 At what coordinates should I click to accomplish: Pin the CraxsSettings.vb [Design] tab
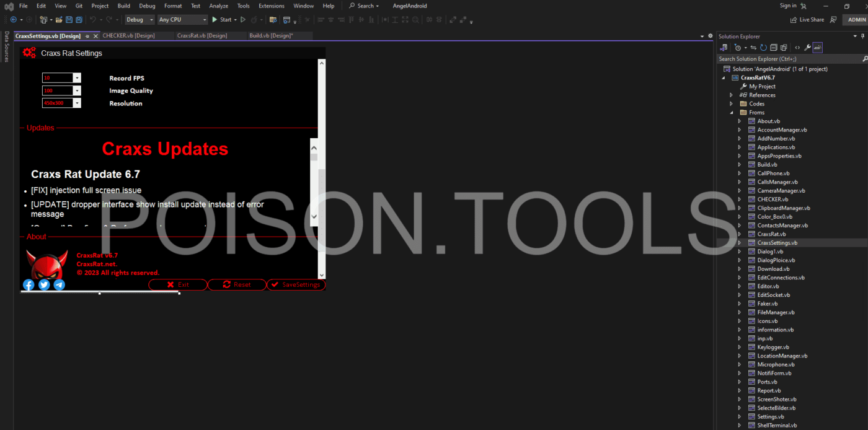click(87, 36)
